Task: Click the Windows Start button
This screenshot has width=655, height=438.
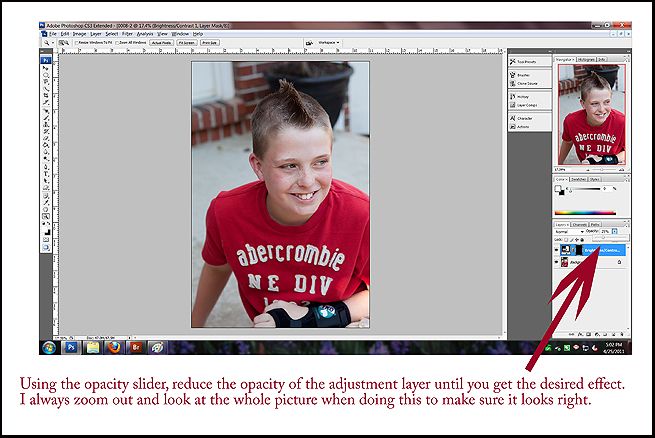Action: 49,347
